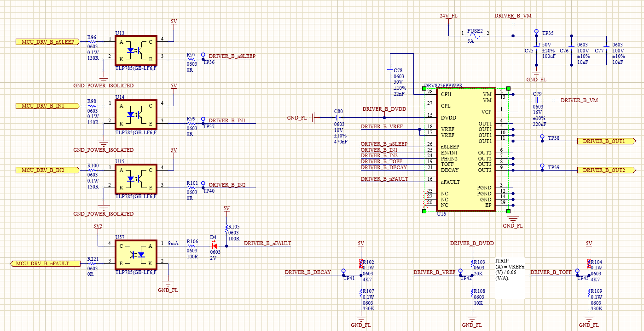The width and height of the screenshot is (644, 331).
Task: Click the 24V_FL power net label
Action: pyautogui.click(x=448, y=16)
